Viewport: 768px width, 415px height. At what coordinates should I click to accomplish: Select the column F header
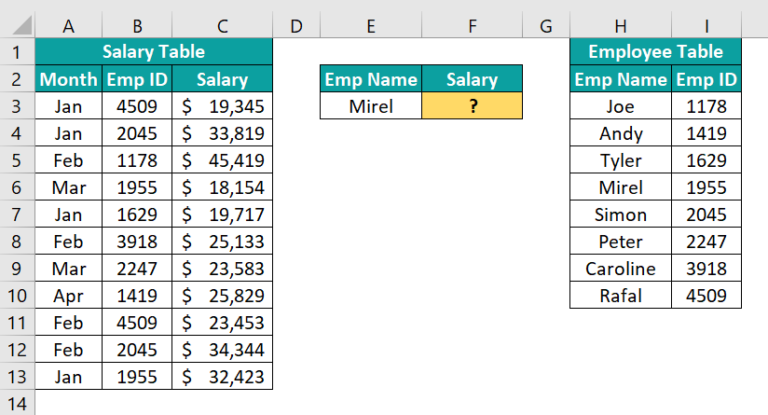click(472, 25)
